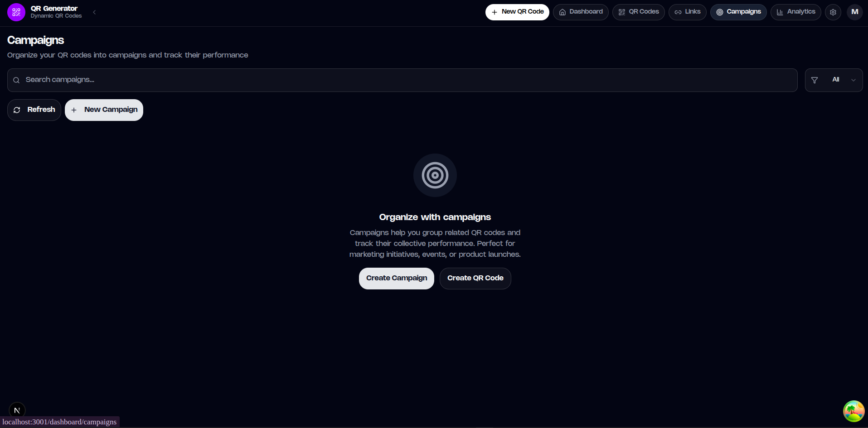Click the Refresh button
The height and width of the screenshot is (428, 868).
pos(34,110)
